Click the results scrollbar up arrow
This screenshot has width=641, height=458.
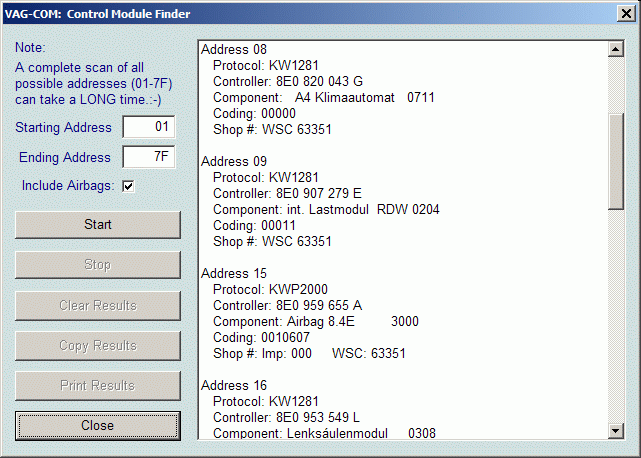[x=616, y=49]
